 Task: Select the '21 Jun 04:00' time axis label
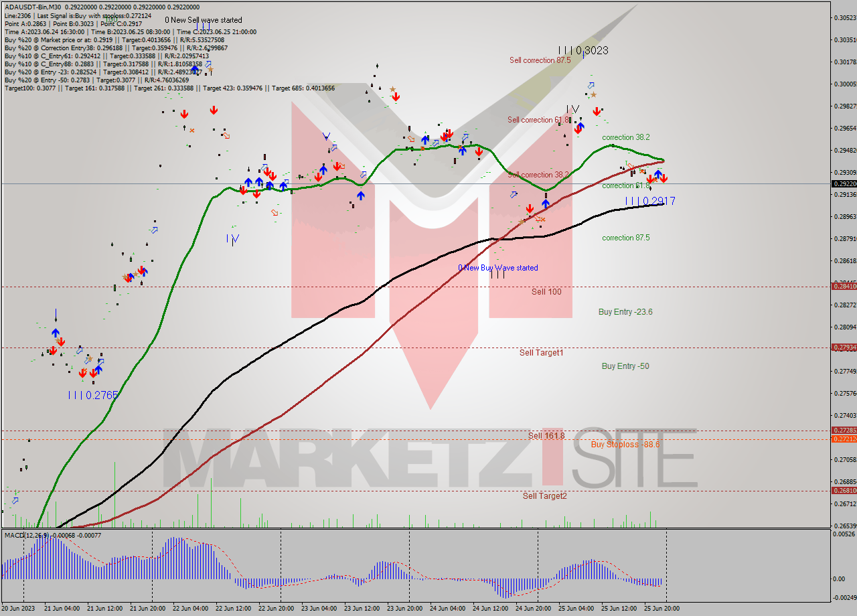click(62, 609)
